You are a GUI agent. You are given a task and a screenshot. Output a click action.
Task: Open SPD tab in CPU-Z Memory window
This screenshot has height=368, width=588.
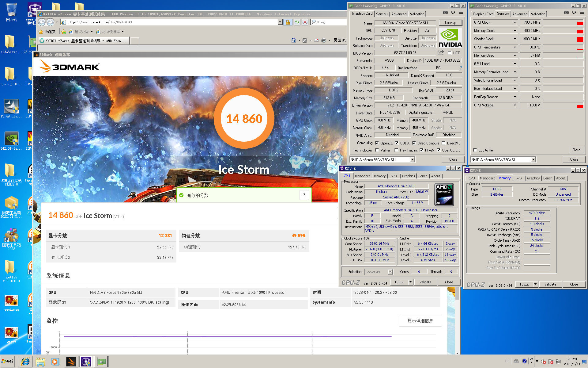(x=518, y=178)
